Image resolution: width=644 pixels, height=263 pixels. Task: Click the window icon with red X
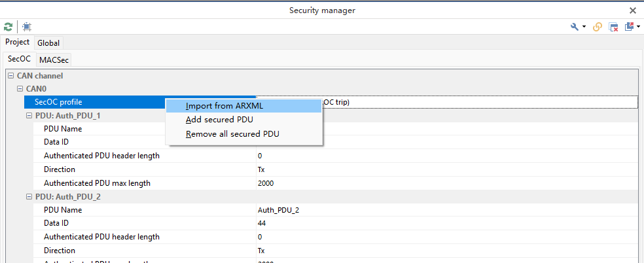[x=613, y=27]
